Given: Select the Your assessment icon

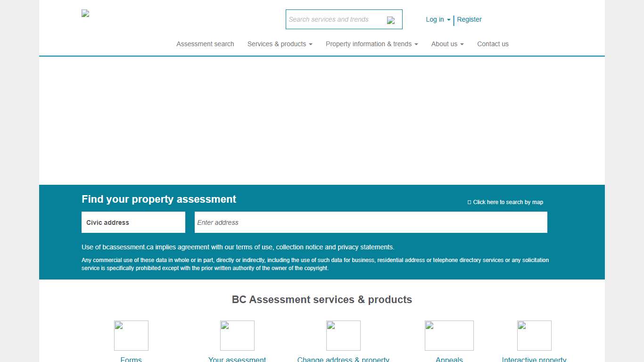Looking at the screenshot, I should pos(237,336).
